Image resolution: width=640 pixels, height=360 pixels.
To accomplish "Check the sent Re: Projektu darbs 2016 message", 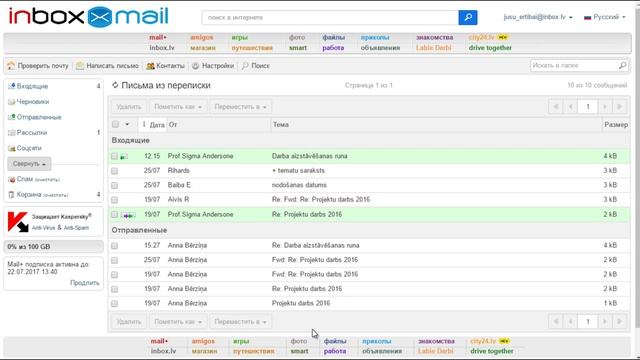I will pyautogui.click(x=114, y=289).
